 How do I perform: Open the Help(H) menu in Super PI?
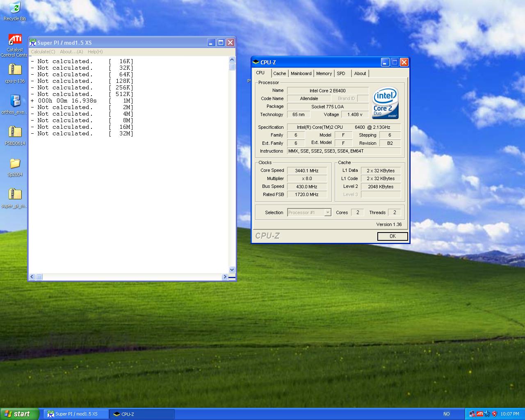pos(95,52)
